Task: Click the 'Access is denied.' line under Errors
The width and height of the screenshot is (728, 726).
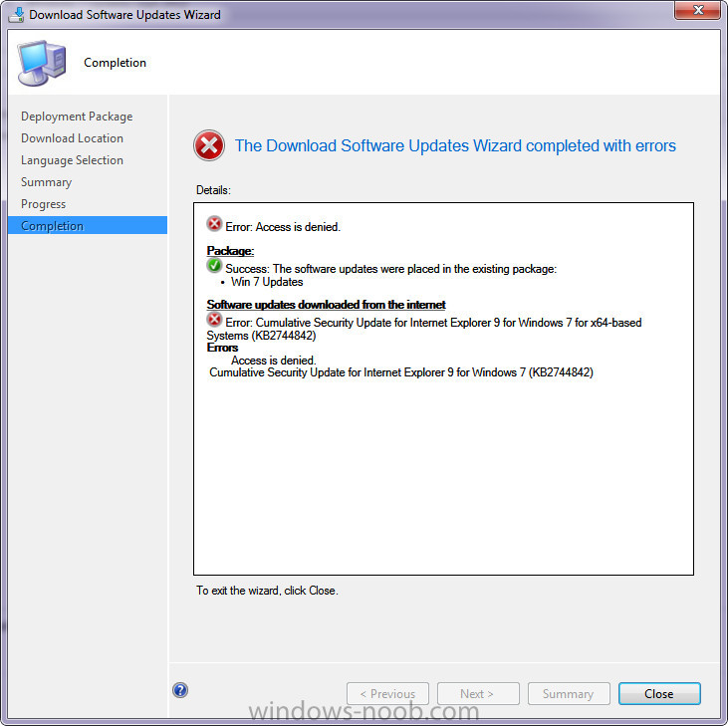Action: pos(274,361)
